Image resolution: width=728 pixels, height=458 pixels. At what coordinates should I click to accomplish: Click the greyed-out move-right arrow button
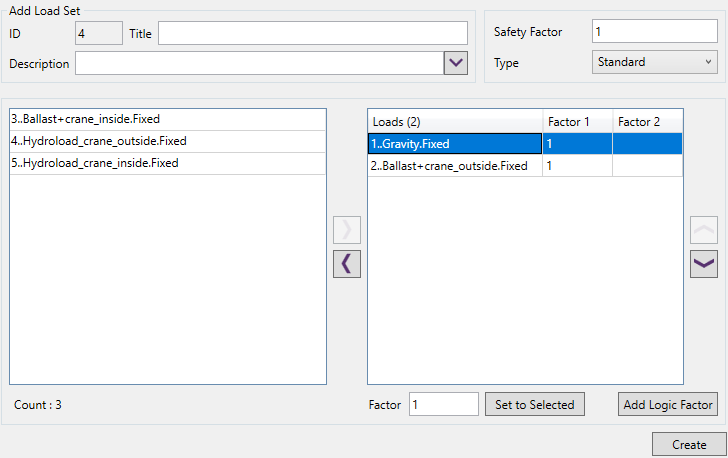click(346, 229)
